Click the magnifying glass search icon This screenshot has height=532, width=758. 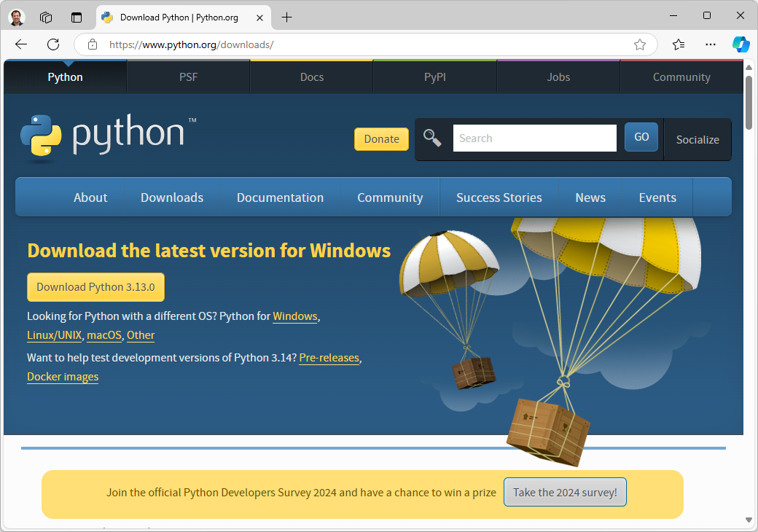pyautogui.click(x=432, y=138)
